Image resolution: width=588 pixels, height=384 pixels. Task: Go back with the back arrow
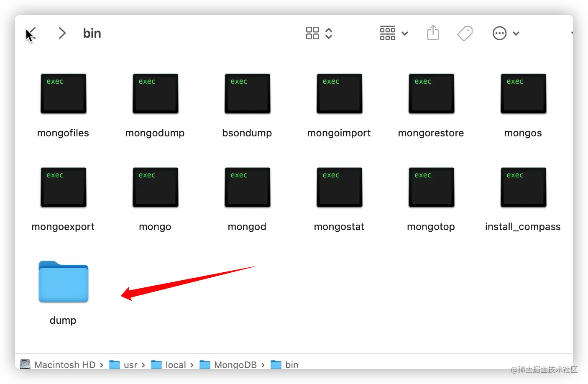point(31,33)
